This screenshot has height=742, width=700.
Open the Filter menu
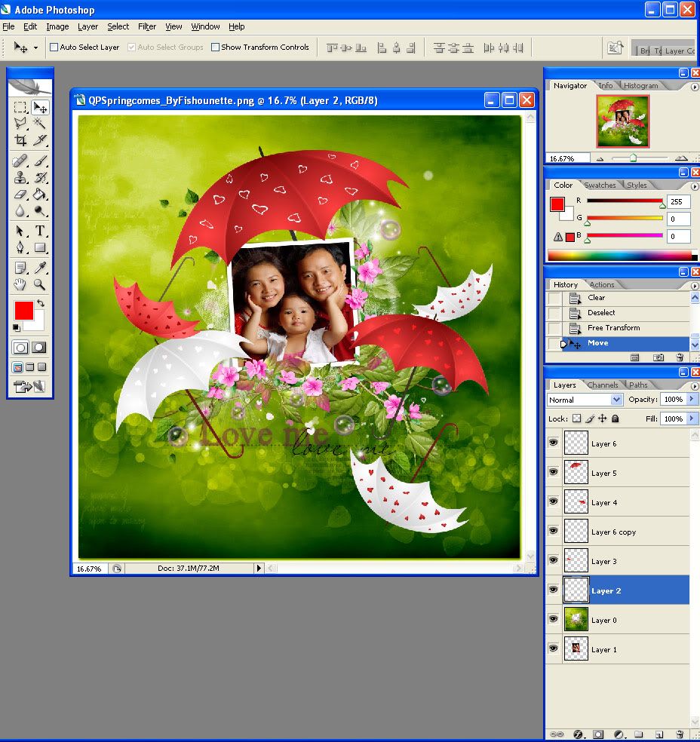(147, 26)
